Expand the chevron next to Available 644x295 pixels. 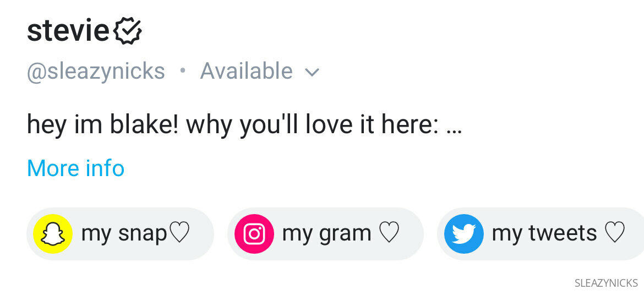[312, 73]
